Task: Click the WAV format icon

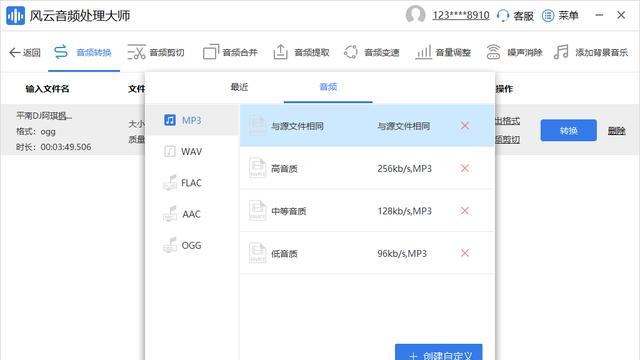Action: coord(170,151)
